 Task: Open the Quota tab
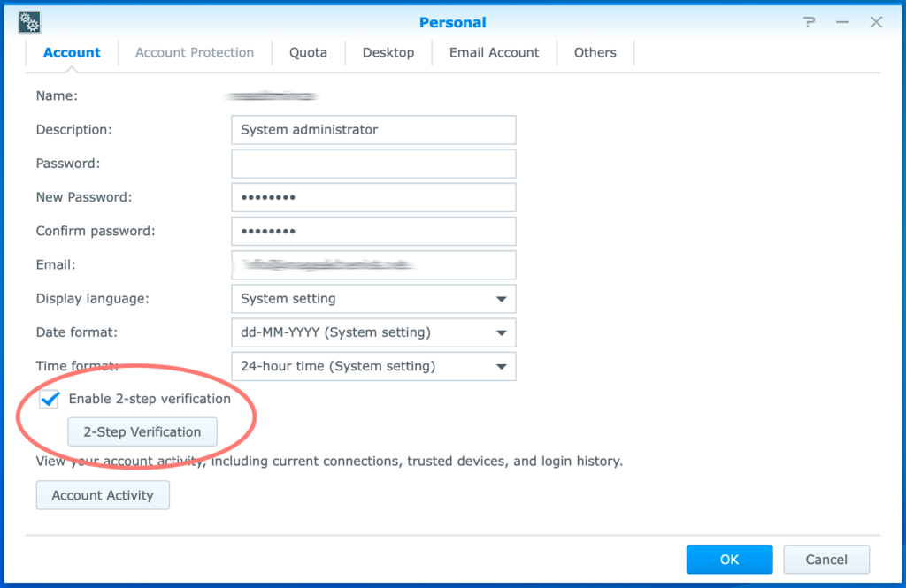[x=308, y=52]
